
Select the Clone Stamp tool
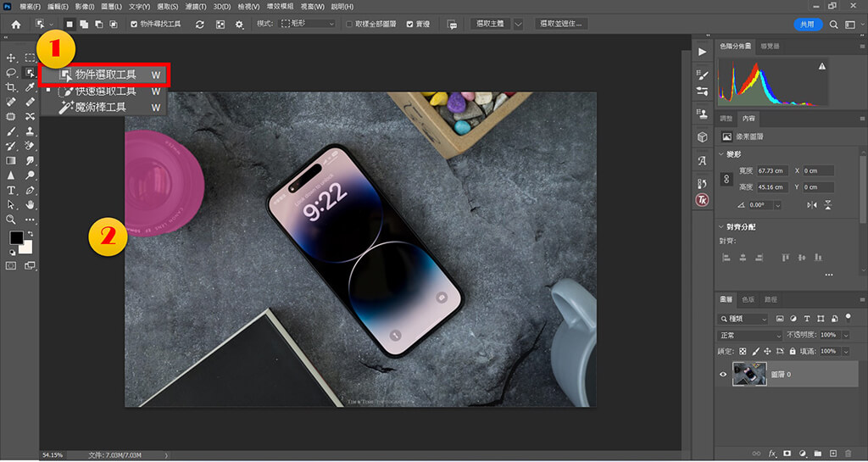(x=30, y=131)
